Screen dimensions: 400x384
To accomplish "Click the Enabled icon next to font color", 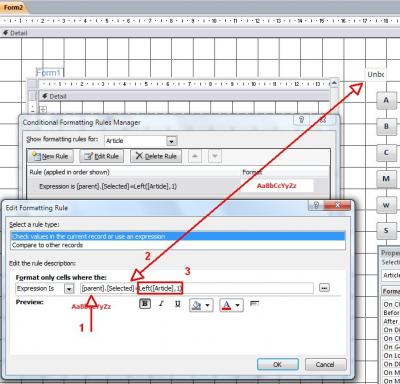I will [255, 303].
